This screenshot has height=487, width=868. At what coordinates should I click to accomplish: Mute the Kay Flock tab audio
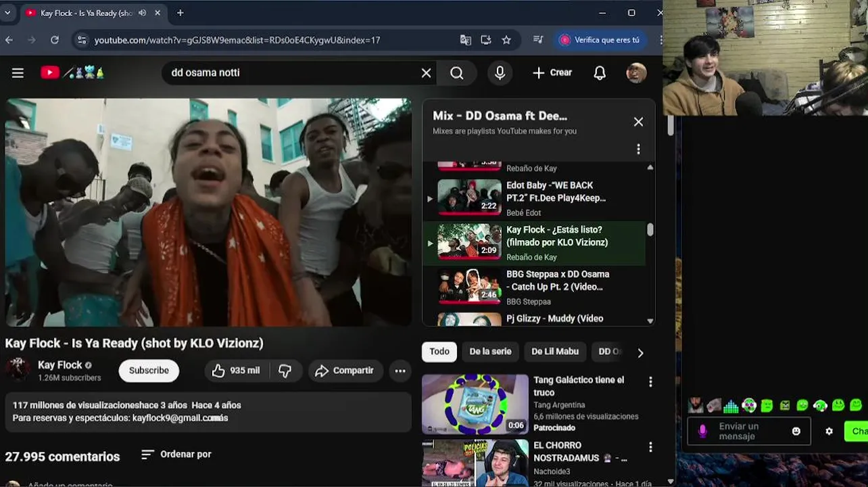[143, 13]
